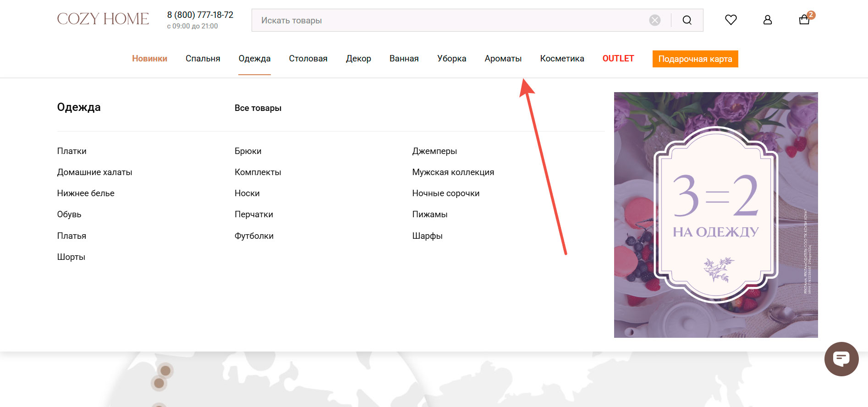This screenshot has height=407, width=868.
Task: Open the Столовая menu item
Action: (x=308, y=59)
